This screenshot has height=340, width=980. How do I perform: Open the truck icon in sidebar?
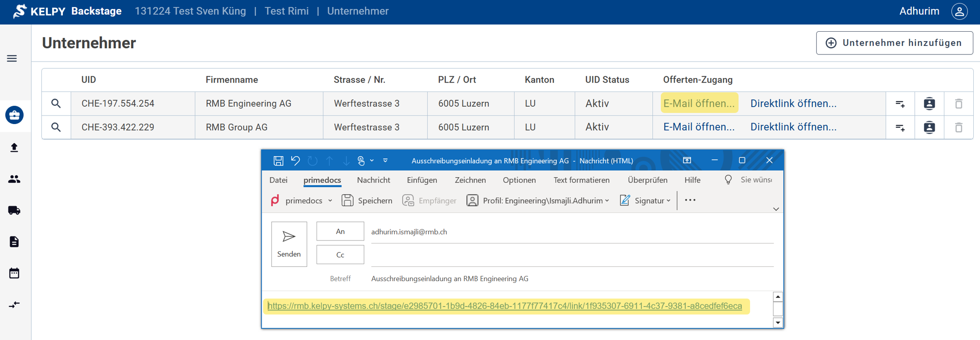(14, 210)
